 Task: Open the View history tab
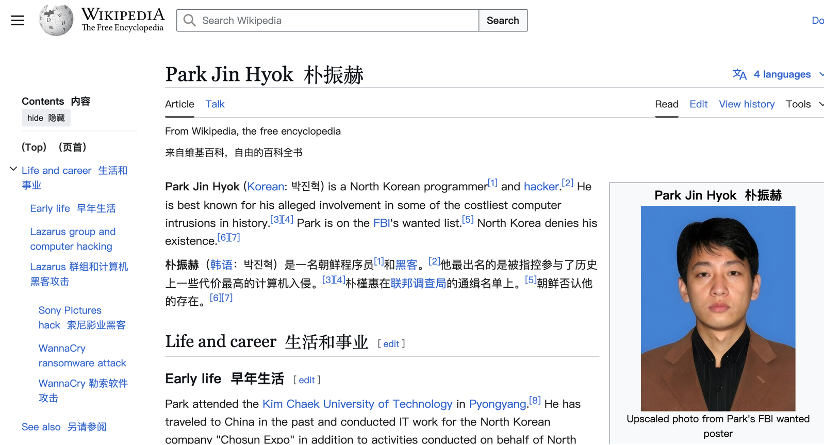click(747, 104)
